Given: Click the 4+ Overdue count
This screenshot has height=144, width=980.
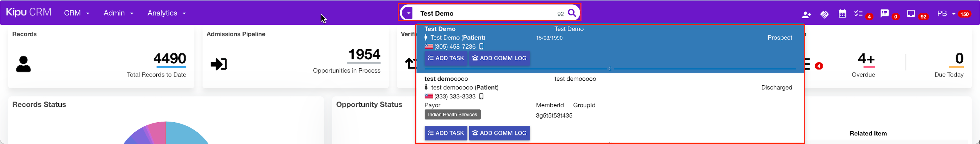Looking at the screenshot, I should tap(866, 59).
